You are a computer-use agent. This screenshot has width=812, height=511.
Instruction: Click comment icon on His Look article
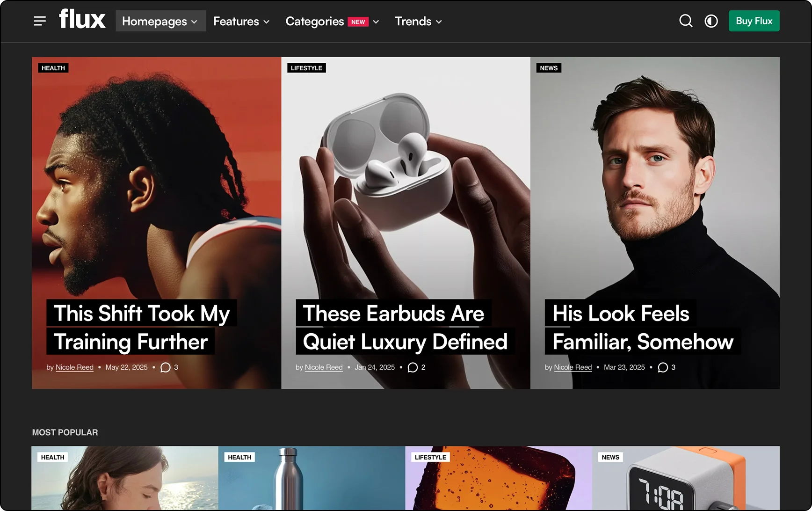click(662, 367)
